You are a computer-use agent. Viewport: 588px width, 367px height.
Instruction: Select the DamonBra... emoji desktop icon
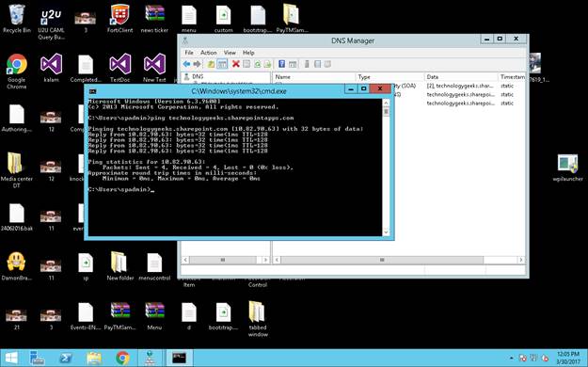pyautogui.click(x=17, y=266)
